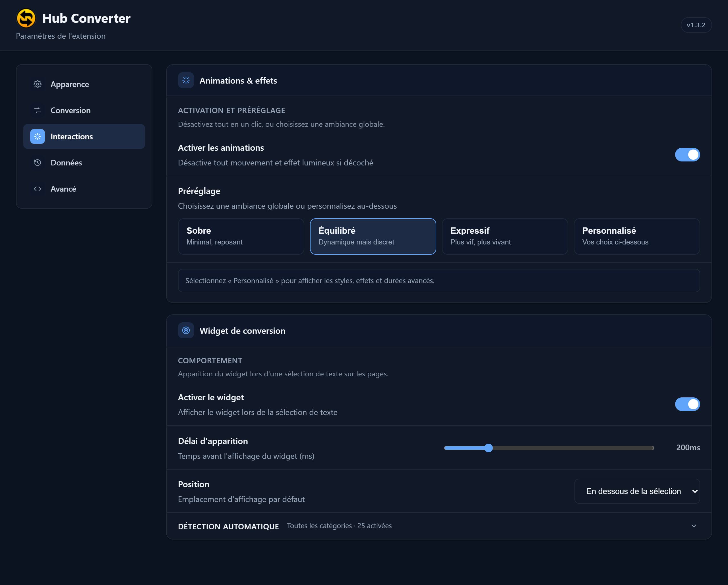The image size is (728, 585).
Task: Go to the Données tab
Action: (84, 163)
